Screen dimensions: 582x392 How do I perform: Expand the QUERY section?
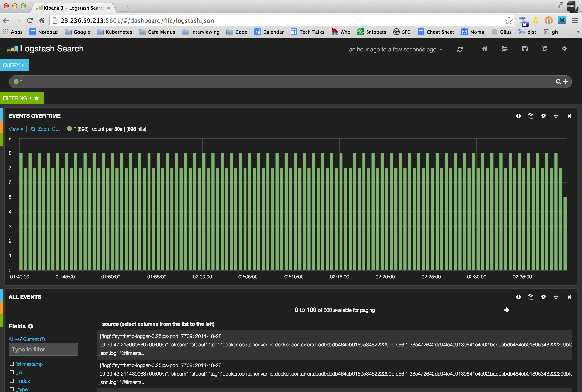pos(14,65)
